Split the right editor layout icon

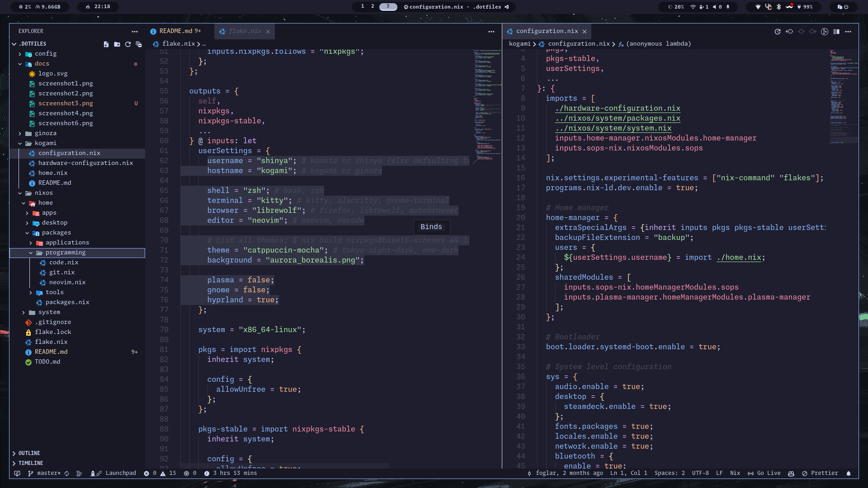pos(836,32)
